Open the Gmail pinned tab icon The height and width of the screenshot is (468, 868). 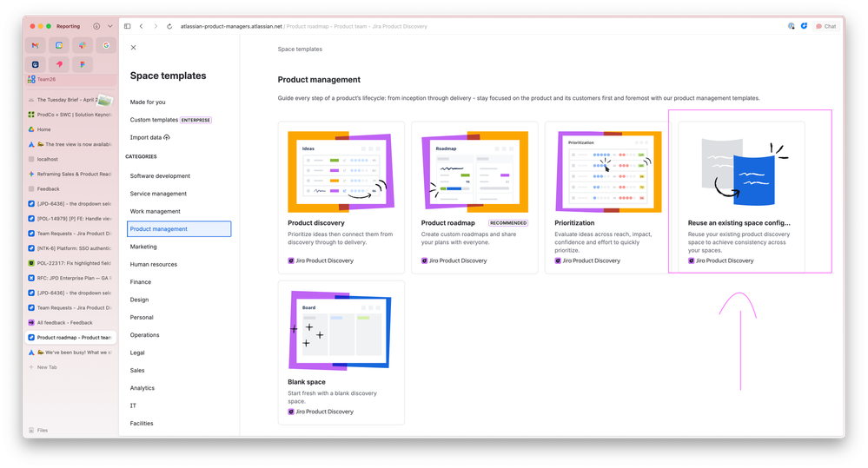(36, 45)
